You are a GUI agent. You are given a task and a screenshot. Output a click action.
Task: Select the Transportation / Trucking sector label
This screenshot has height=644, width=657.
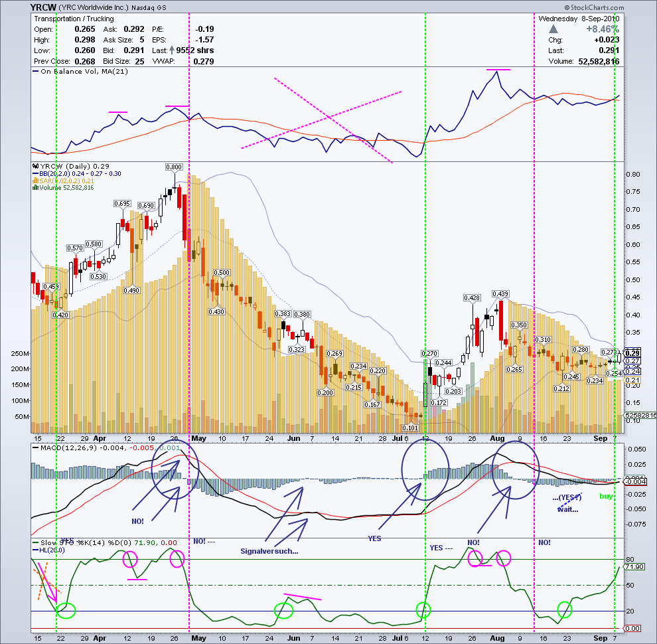(x=74, y=19)
